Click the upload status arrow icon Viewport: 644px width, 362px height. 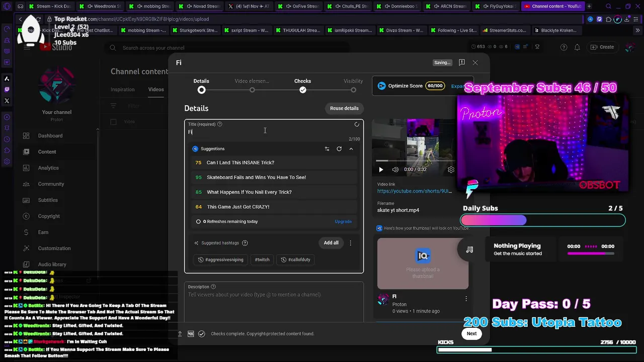180,334
